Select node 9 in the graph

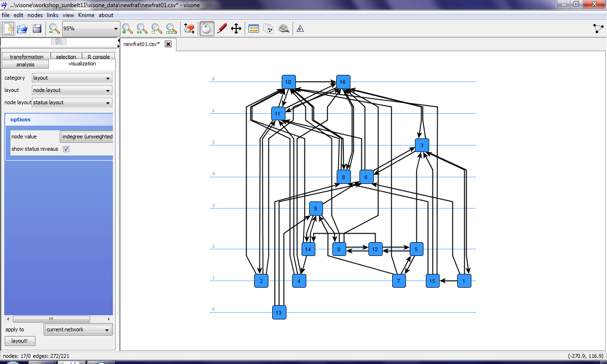point(316,209)
